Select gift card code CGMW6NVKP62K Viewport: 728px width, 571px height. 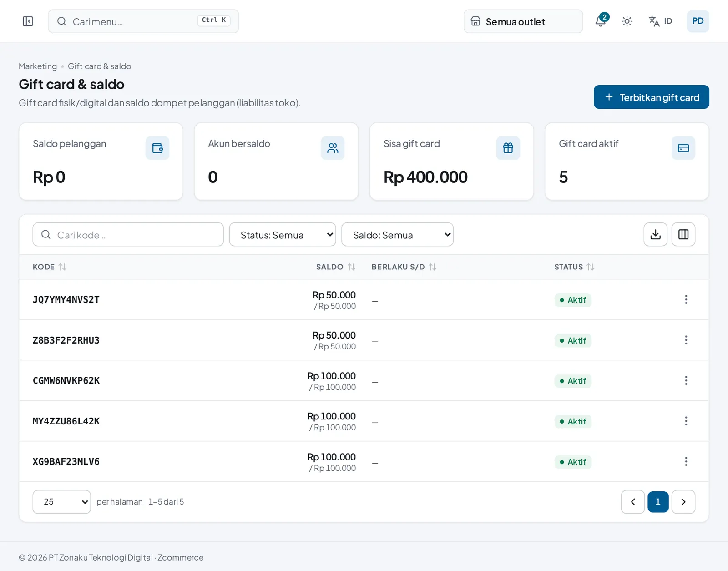66,380
